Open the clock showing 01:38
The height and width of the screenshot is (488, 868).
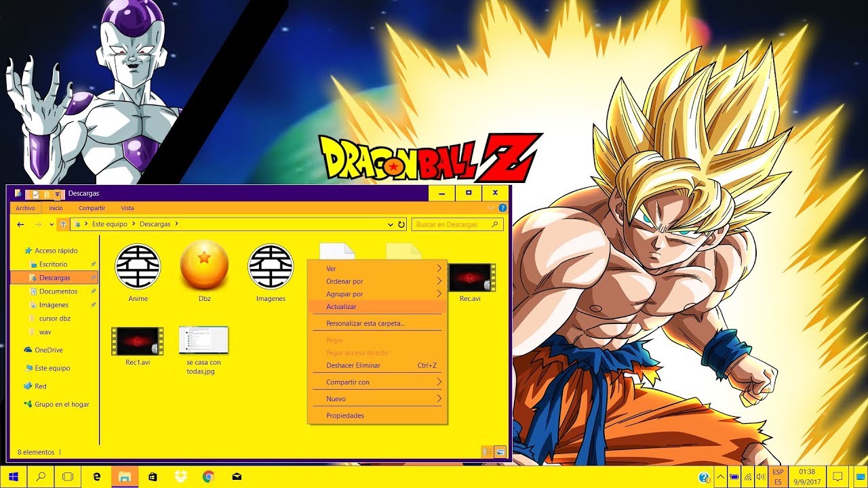pos(807,476)
